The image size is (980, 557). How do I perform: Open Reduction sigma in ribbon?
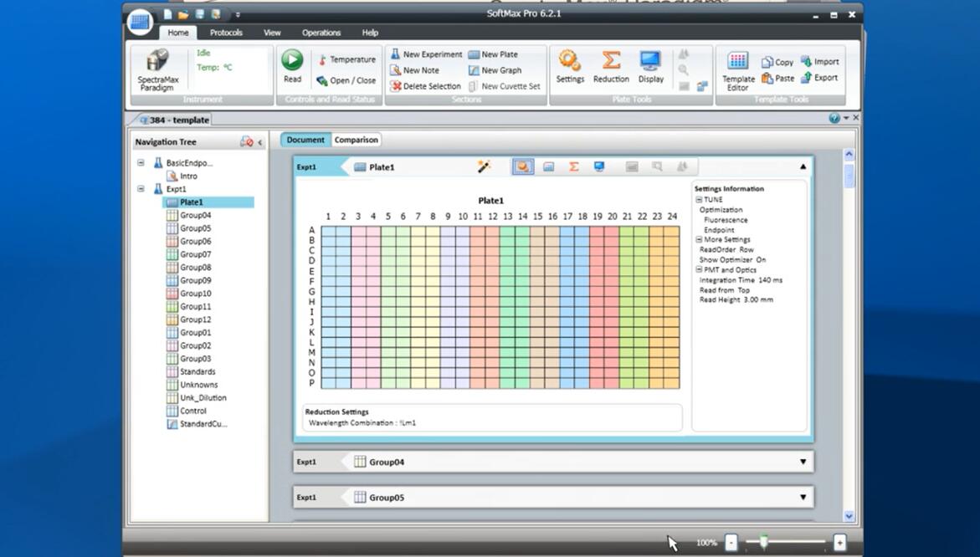pos(611,67)
